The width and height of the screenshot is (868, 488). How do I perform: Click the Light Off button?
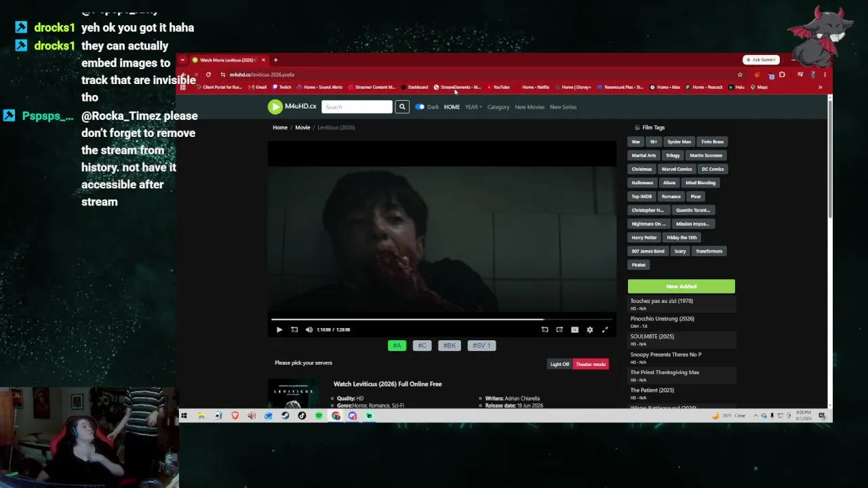point(559,364)
